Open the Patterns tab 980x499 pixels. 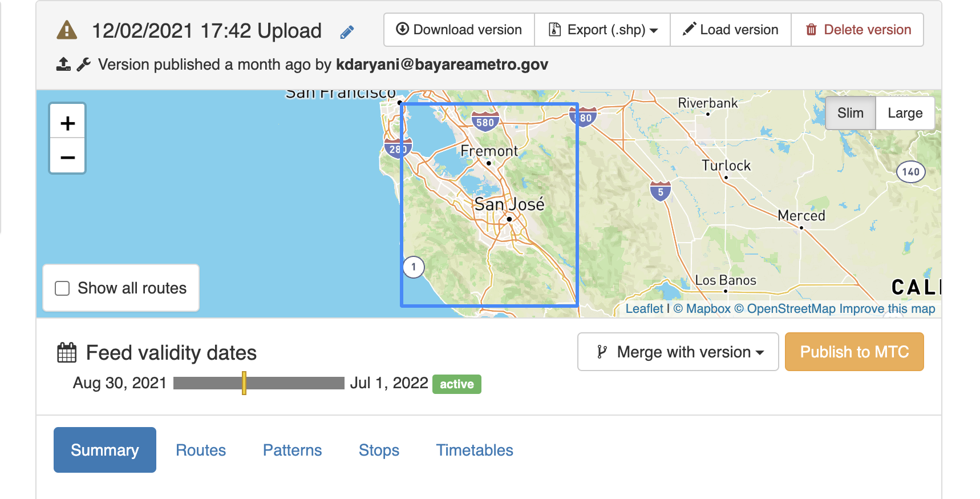(293, 450)
